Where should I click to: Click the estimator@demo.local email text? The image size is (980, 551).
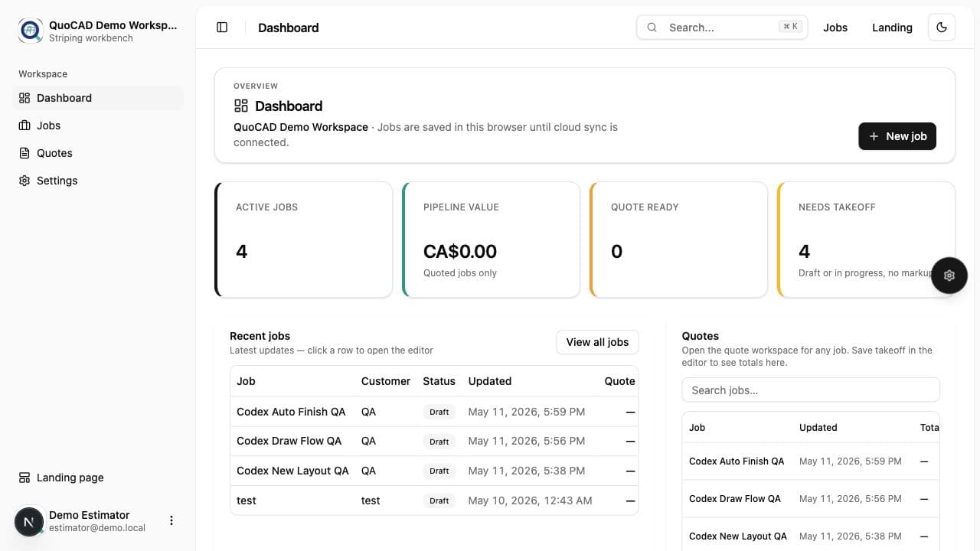click(x=97, y=528)
